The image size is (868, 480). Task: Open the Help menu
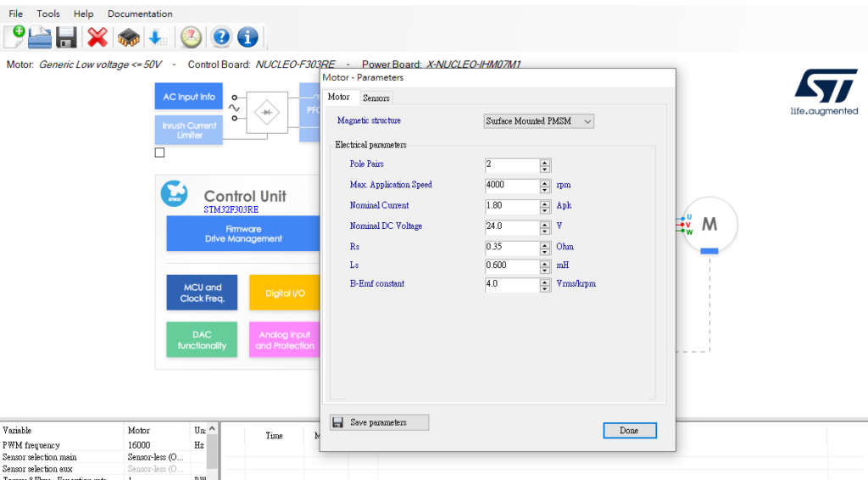tap(84, 14)
